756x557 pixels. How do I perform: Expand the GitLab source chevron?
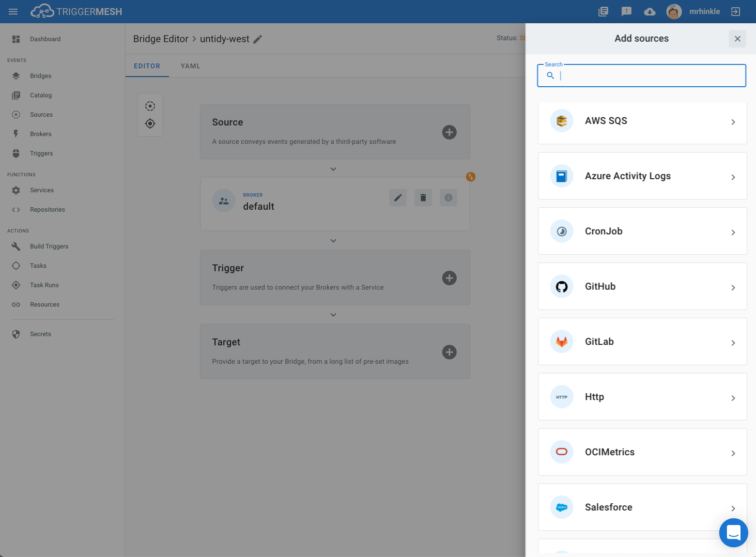(x=733, y=343)
